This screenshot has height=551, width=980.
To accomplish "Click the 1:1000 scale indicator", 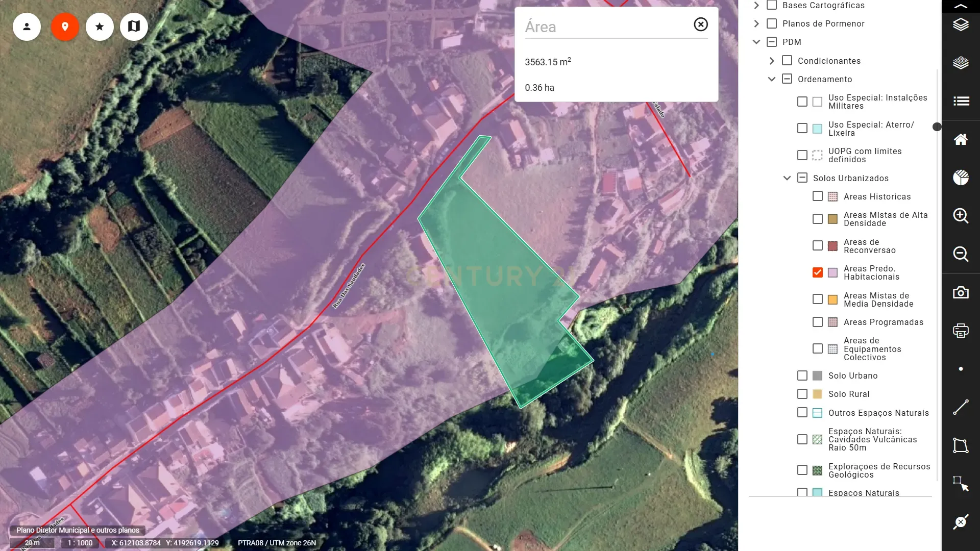I will (80, 543).
